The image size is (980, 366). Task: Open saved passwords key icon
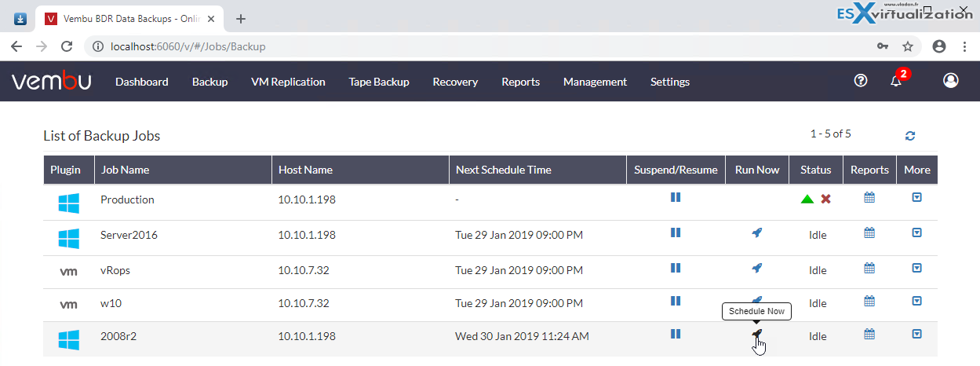(883, 46)
